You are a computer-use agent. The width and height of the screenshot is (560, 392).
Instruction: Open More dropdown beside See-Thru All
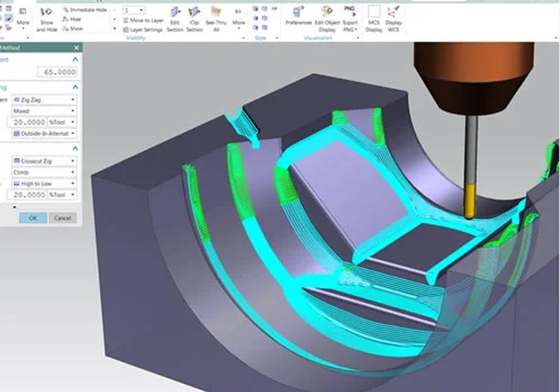(239, 19)
